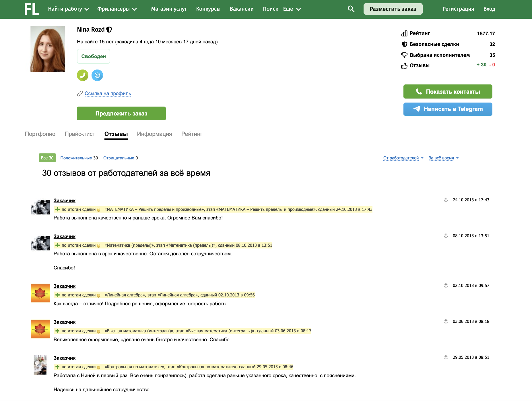The width and height of the screenshot is (532, 401).
Task: Open Конкурсы in top navigation
Action: pos(208,9)
